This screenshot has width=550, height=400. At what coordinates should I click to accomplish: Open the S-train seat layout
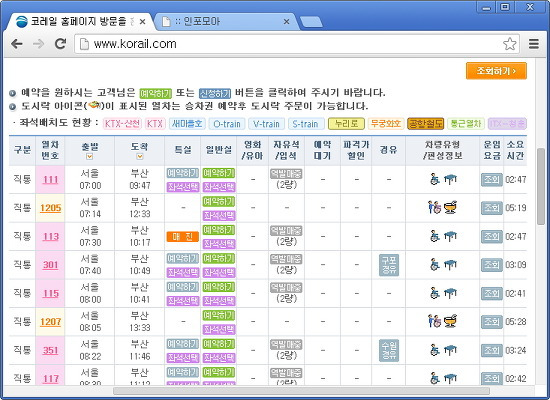point(305,124)
